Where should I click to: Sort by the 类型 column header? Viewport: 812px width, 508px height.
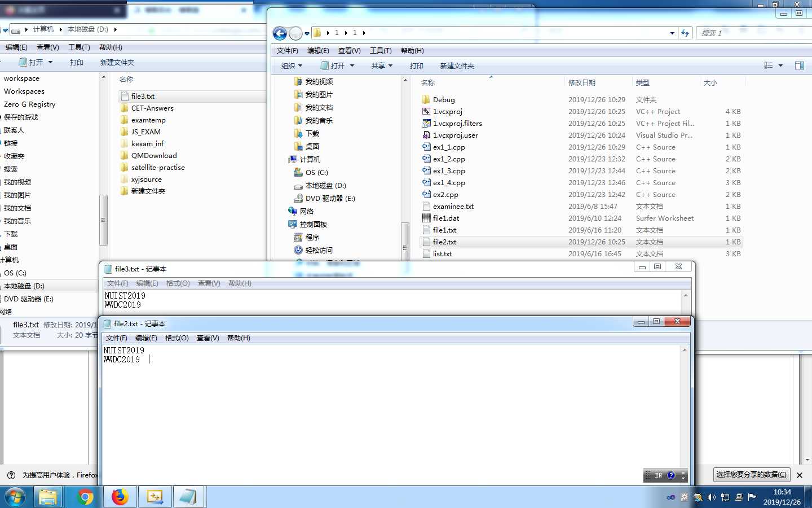click(643, 82)
